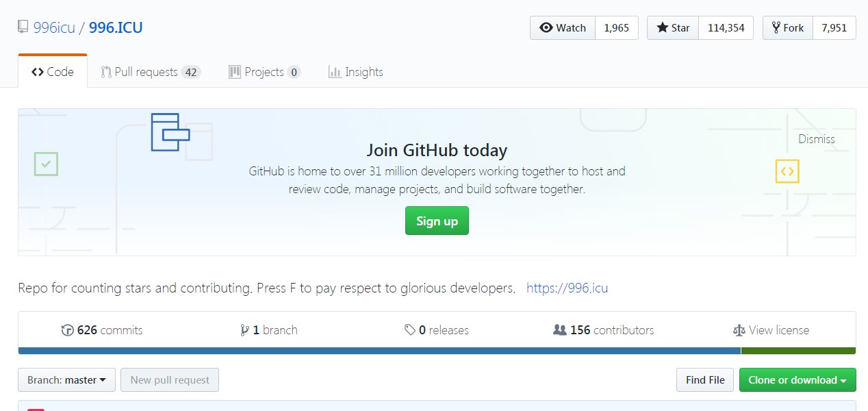This screenshot has width=868, height=411.
Task: Open the Branch: master dropdown
Action: pos(66,380)
